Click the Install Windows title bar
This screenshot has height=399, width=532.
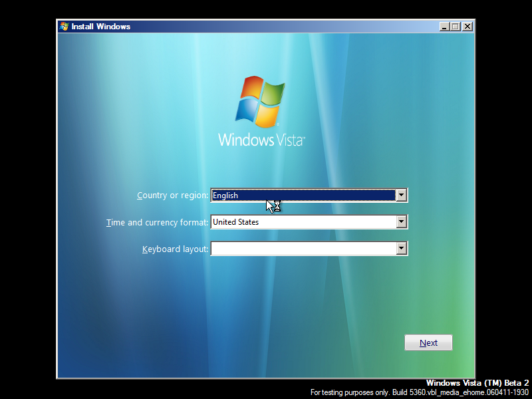pos(266,27)
